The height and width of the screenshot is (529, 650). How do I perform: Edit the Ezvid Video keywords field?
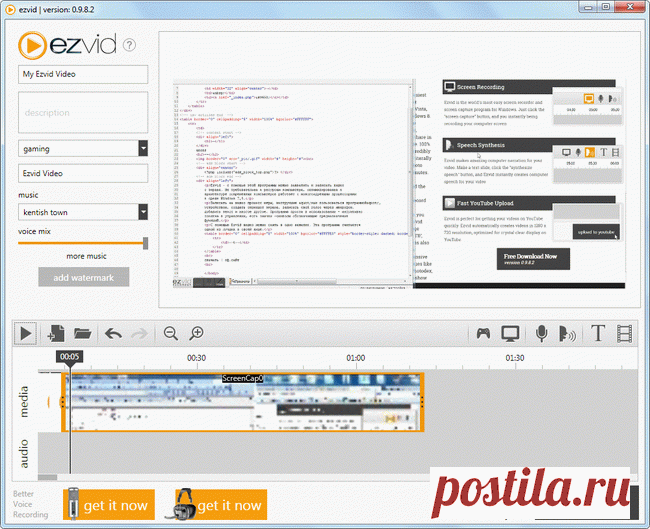[83, 173]
